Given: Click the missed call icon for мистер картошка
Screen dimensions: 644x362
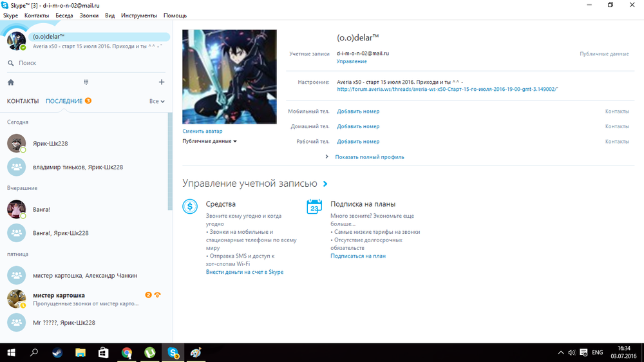Looking at the screenshot, I should coord(157,295).
